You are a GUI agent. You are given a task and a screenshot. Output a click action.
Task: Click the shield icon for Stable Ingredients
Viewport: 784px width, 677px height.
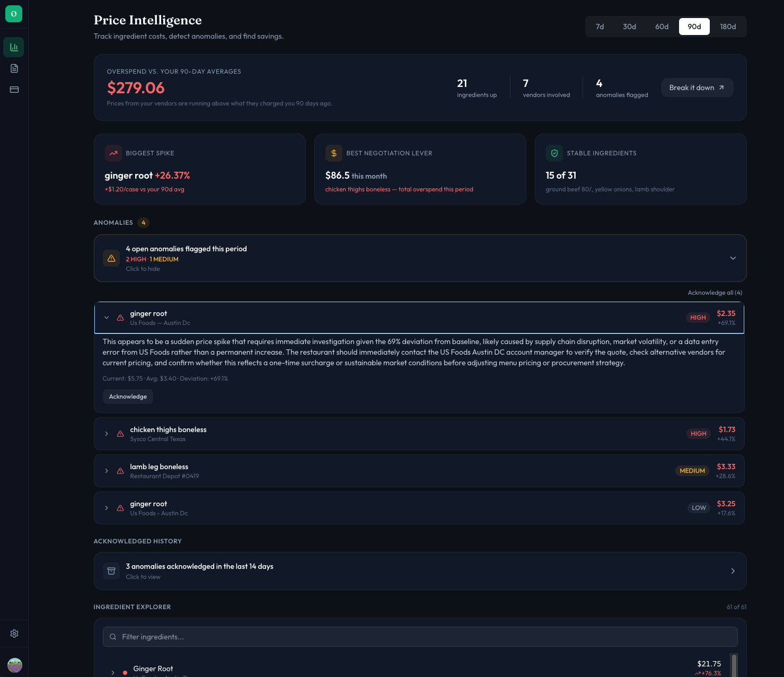pos(554,153)
